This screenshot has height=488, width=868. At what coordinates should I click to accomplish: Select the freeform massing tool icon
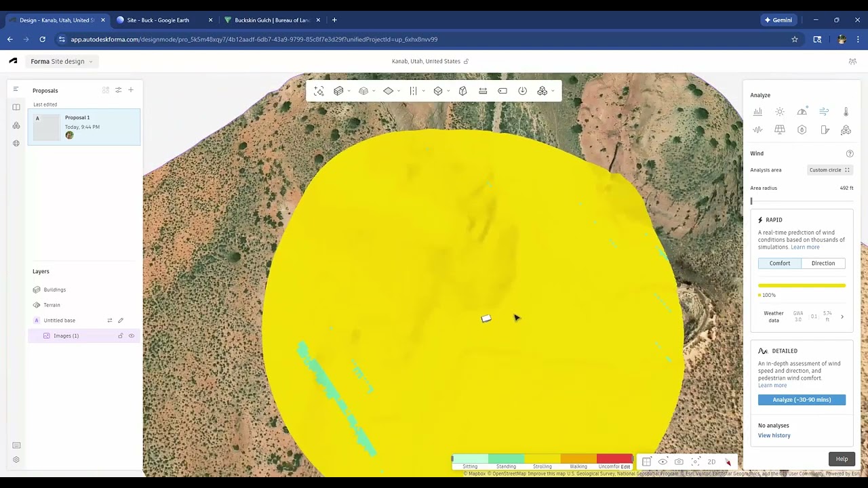point(463,91)
